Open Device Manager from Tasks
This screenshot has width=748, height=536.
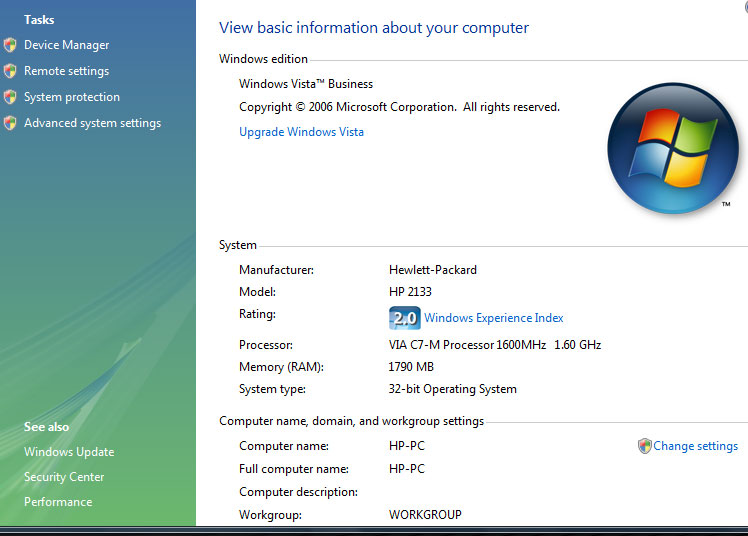(x=66, y=45)
